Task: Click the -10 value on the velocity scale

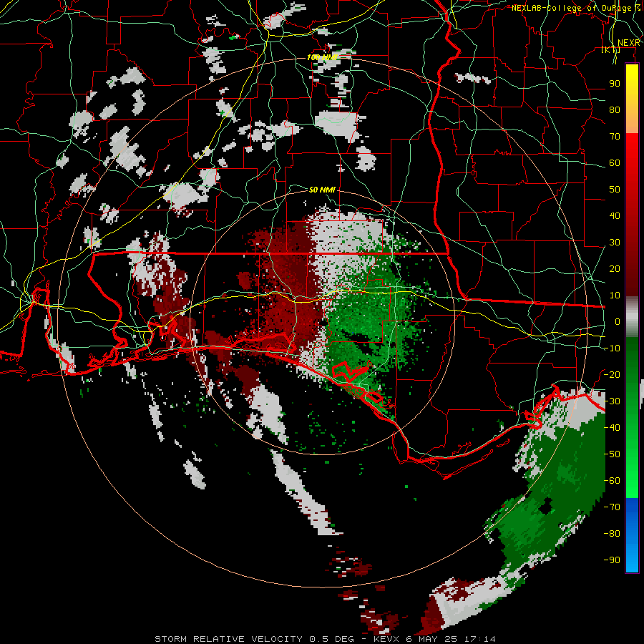Action: coord(612,348)
